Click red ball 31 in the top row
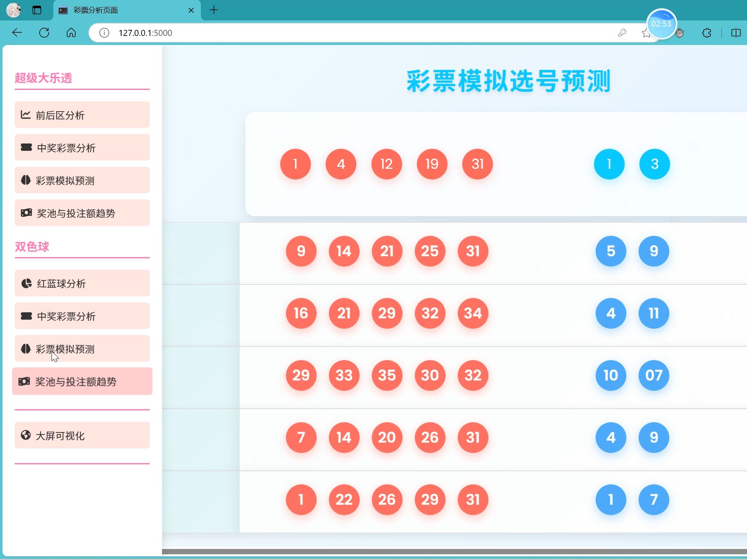Viewport: 747px width, 560px height. click(477, 164)
